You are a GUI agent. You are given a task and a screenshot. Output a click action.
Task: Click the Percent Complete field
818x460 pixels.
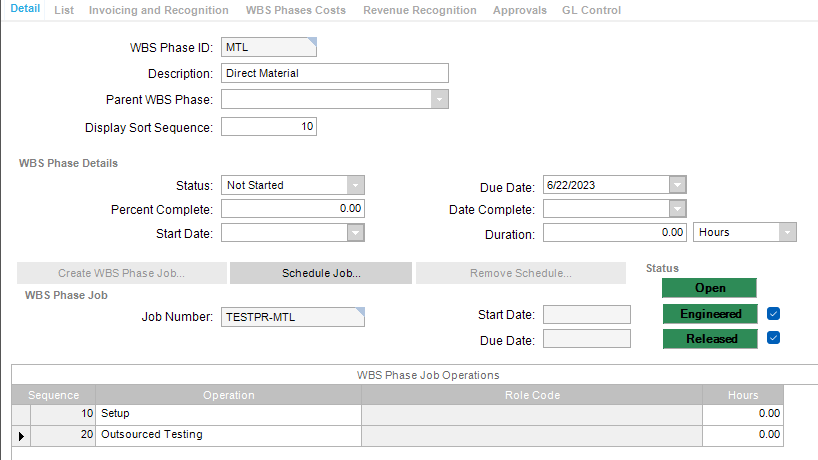pyautogui.click(x=292, y=209)
